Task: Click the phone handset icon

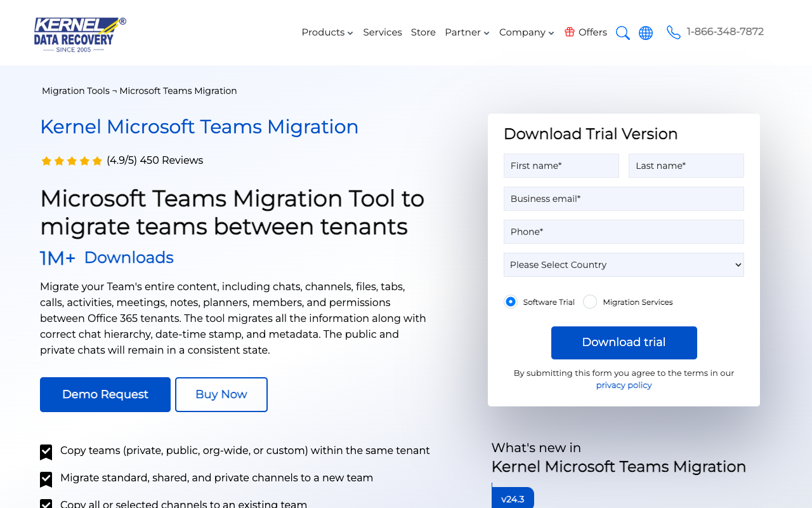Action: [674, 32]
